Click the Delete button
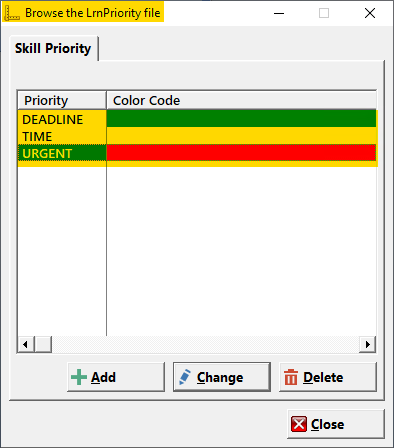 click(328, 377)
